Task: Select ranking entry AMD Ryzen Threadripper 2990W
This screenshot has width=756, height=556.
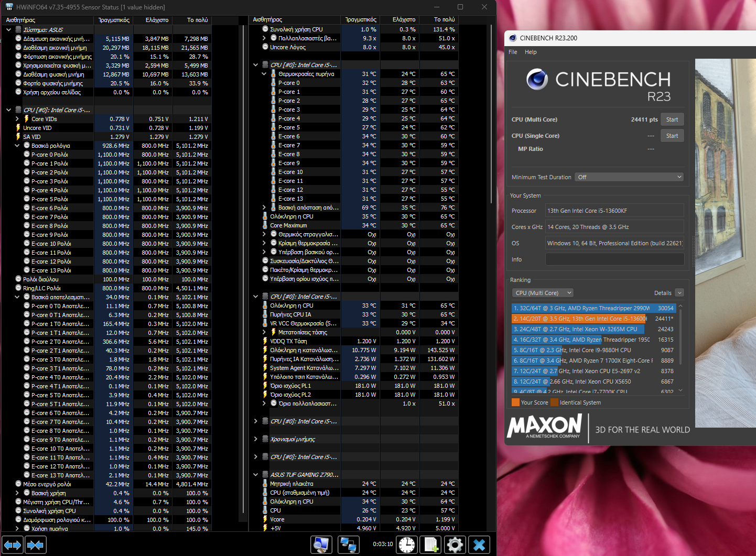Action: click(593, 308)
